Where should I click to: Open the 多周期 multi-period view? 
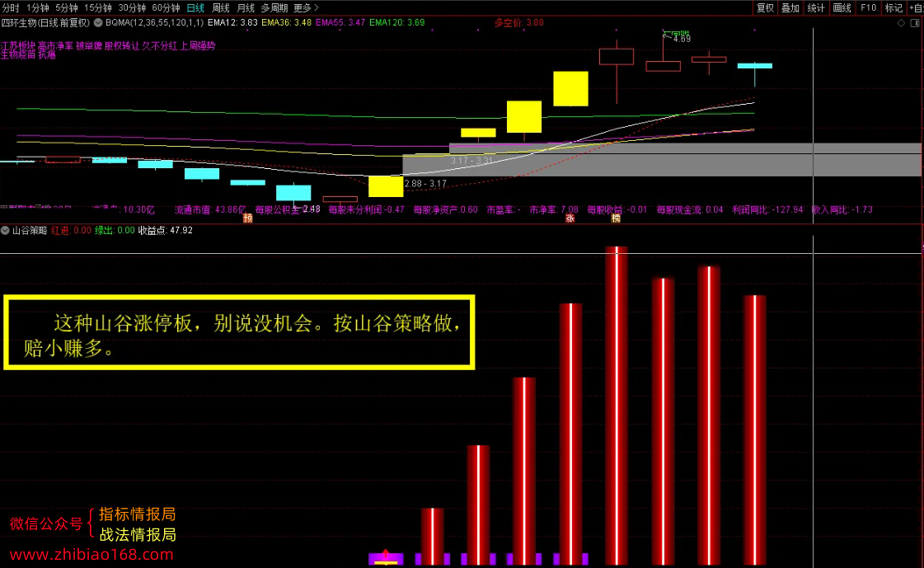click(x=274, y=7)
